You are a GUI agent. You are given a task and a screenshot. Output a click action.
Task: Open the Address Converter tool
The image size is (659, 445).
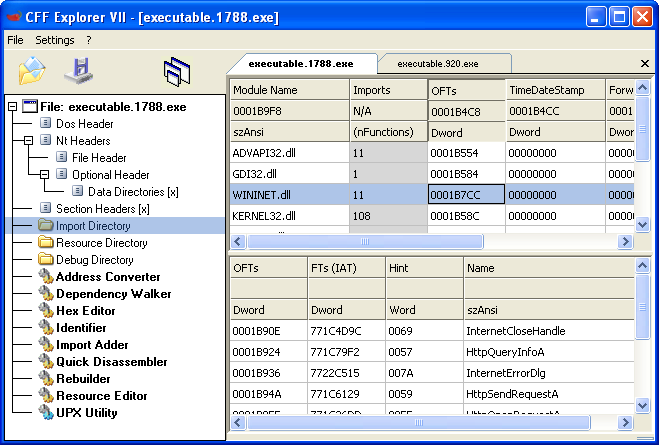point(107,277)
